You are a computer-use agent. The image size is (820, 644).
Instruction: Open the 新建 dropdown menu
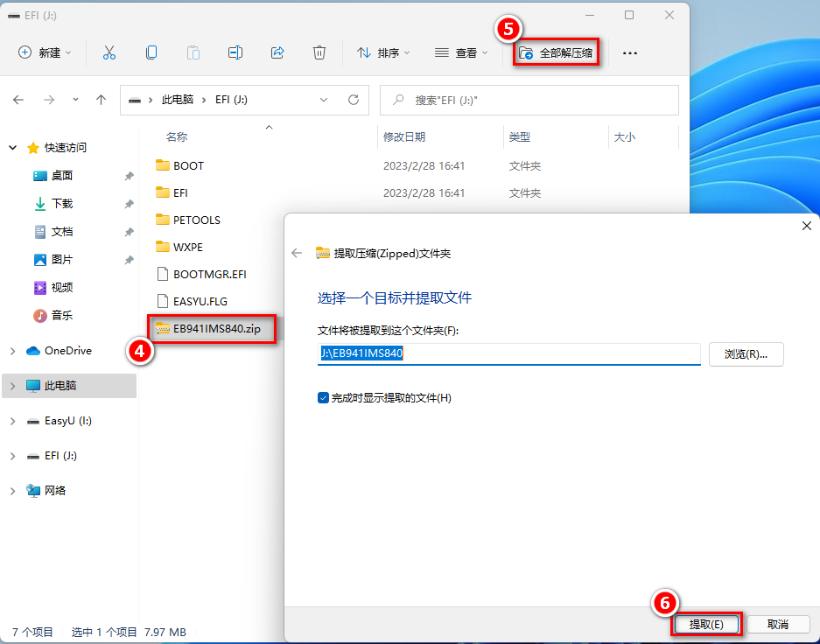point(45,52)
